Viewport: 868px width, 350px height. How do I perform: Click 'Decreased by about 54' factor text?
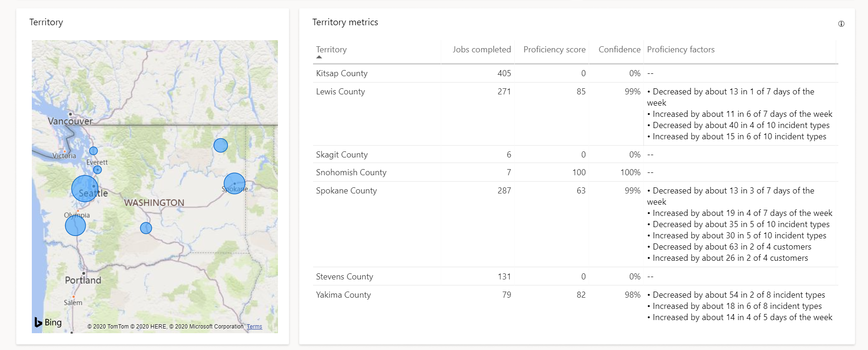click(x=736, y=295)
